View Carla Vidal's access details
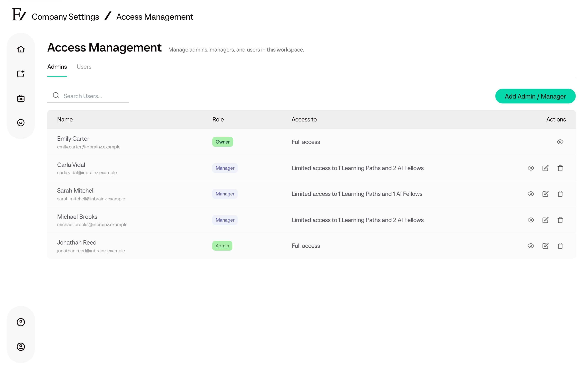Viewport: 588px width, 368px height. pyautogui.click(x=531, y=168)
